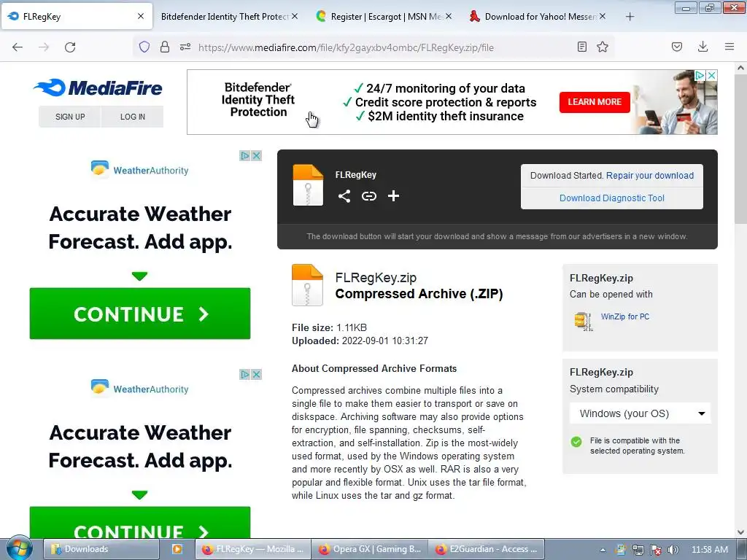Reload the current page

(x=70, y=47)
